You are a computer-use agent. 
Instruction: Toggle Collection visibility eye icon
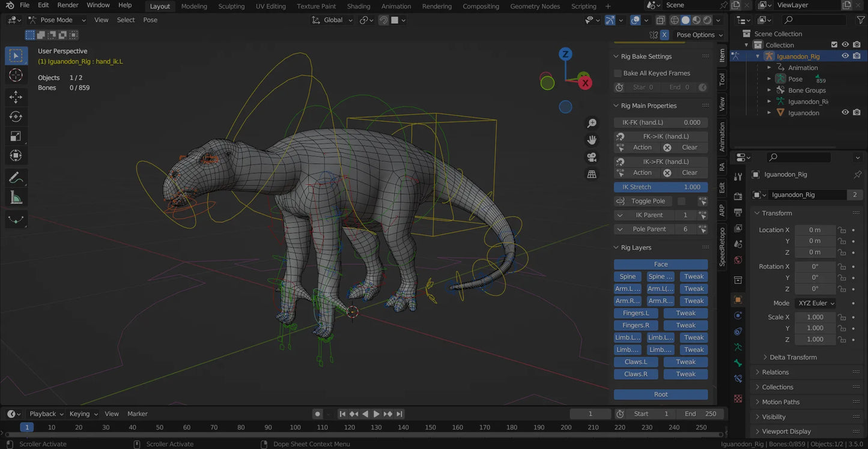point(845,45)
